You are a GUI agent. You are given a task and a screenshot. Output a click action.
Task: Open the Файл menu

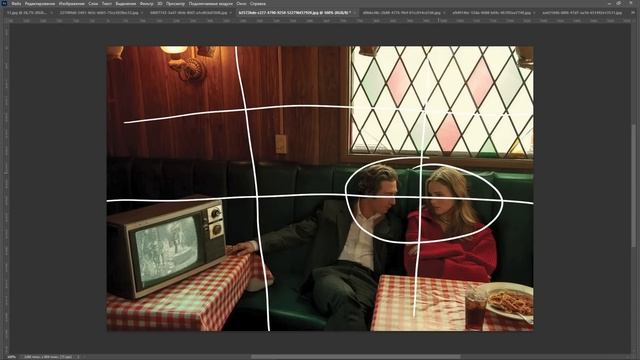tap(16, 4)
